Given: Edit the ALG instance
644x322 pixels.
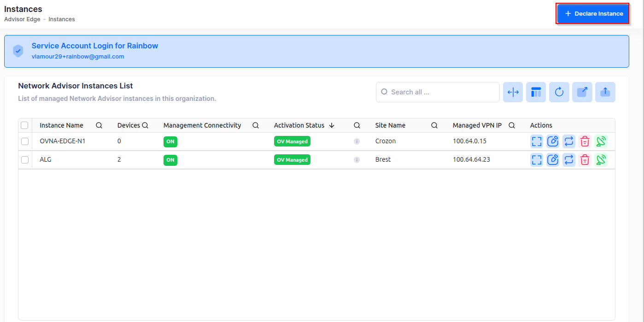Looking at the screenshot, I should point(553,160).
